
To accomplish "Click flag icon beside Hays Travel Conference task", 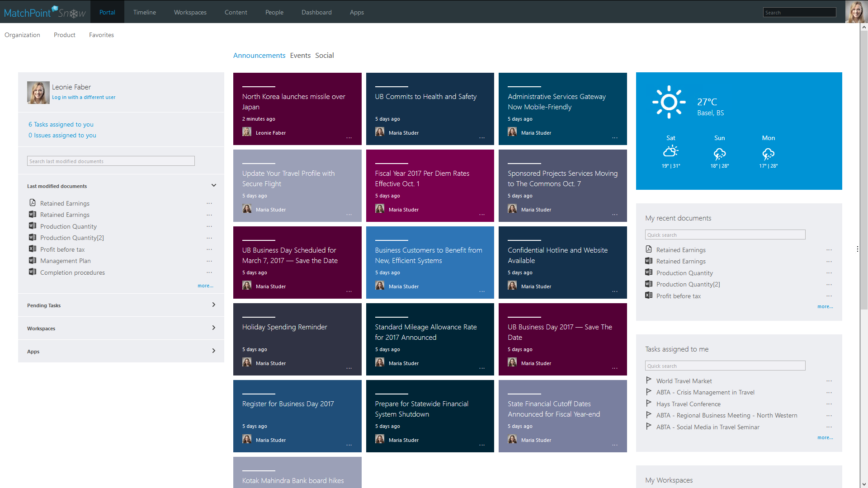I will [649, 404].
